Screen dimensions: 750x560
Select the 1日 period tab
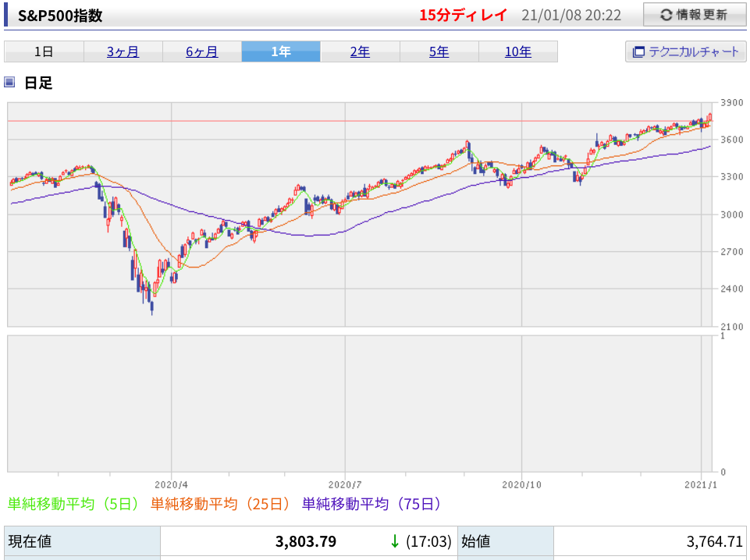(44, 51)
